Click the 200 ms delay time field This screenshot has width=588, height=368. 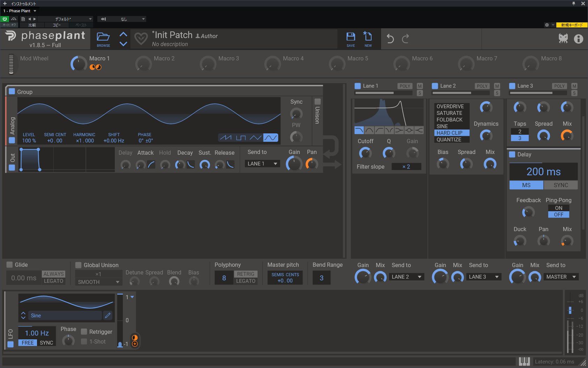click(x=543, y=171)
